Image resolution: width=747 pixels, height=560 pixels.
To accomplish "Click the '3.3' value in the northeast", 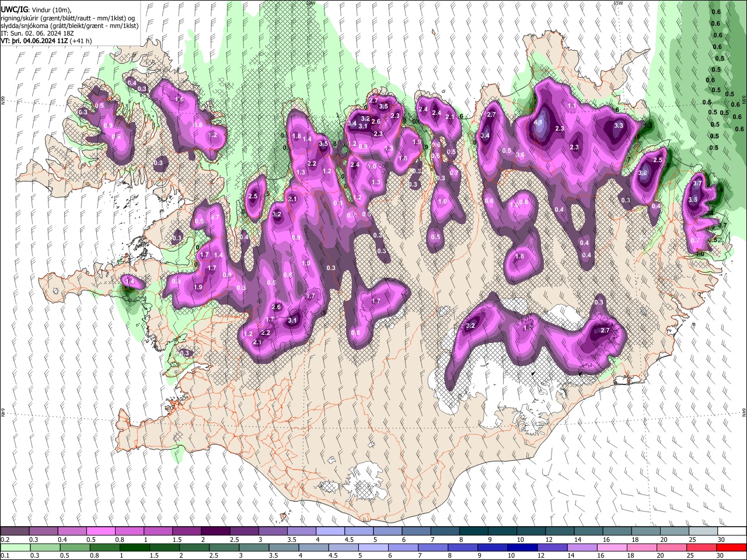I will 619,125.
